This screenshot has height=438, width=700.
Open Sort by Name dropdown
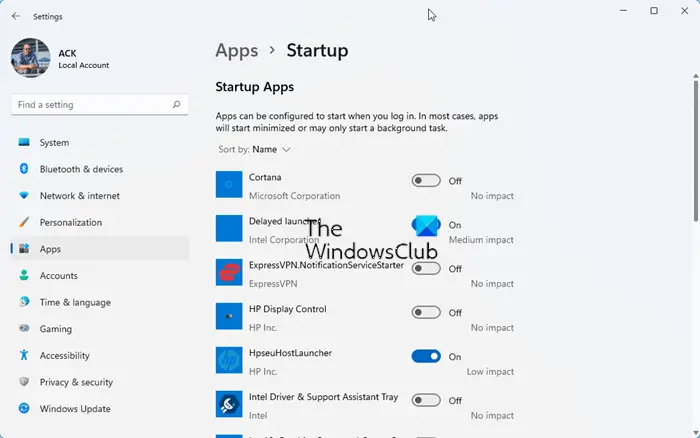coord(254,150)
